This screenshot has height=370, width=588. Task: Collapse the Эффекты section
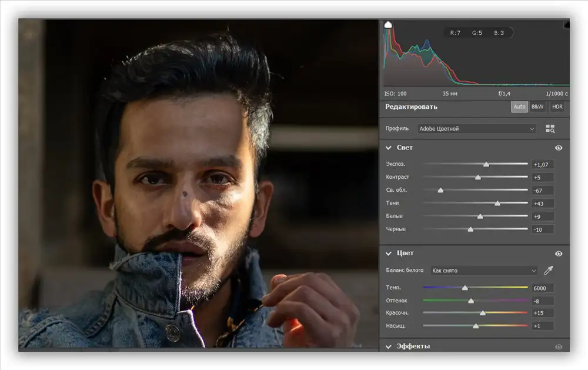[x=387, y=346]
